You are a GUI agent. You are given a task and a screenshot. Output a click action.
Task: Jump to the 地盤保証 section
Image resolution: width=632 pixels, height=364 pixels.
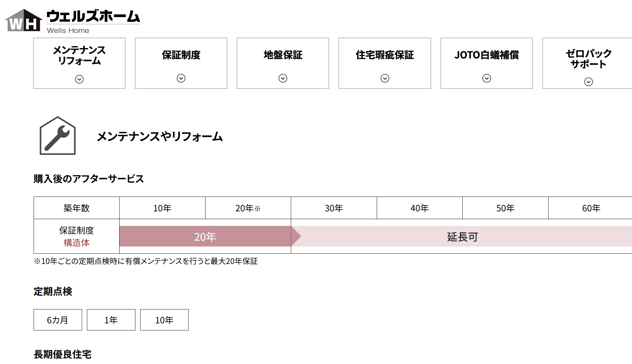pyautogui.click(x=283, y=55)
